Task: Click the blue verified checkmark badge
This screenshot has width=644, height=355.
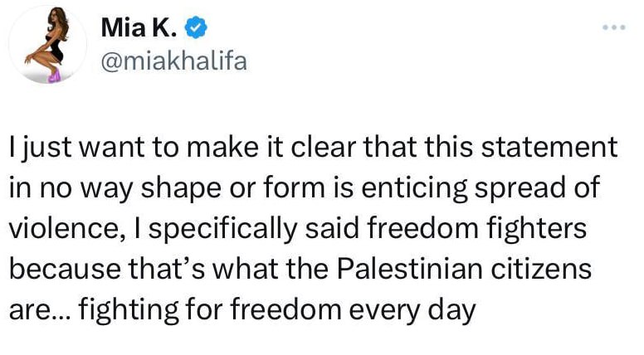Action: [196, 27]
